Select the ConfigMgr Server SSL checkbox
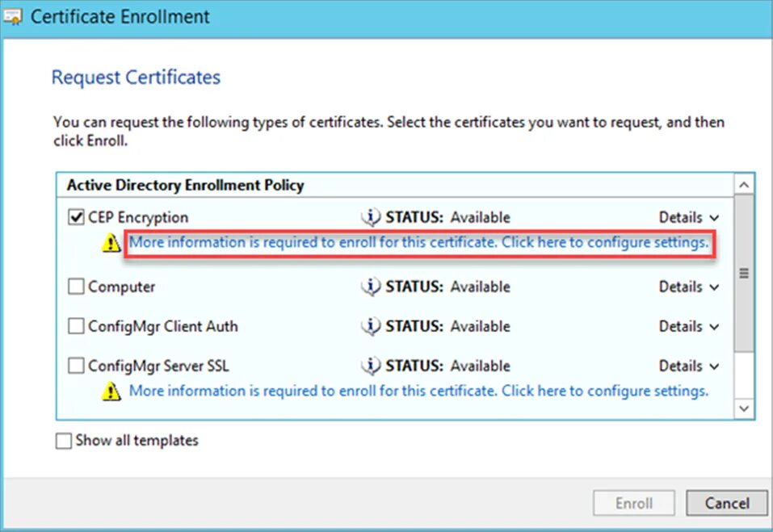The image size is (773, 532). coord(76,366)
